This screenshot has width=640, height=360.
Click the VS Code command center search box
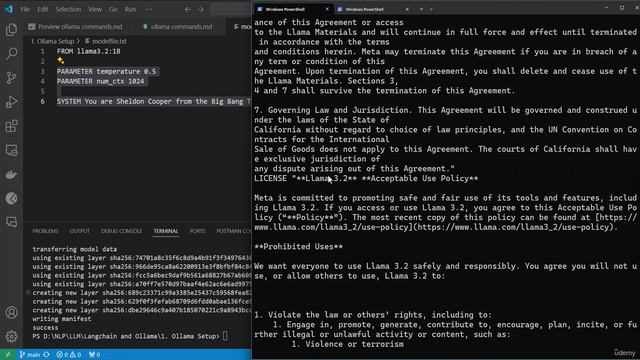(230, 9)
